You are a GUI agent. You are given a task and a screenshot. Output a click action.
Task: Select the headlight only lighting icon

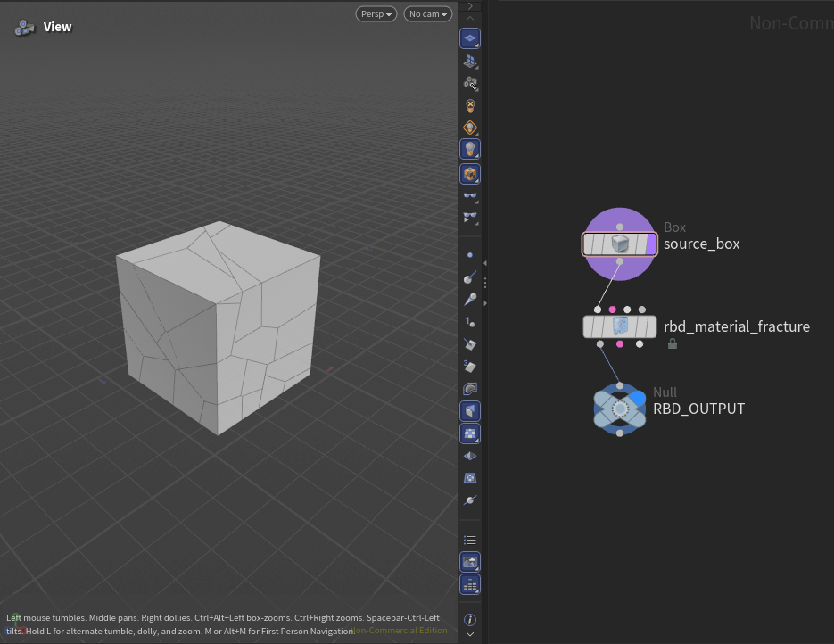(470, 128)
